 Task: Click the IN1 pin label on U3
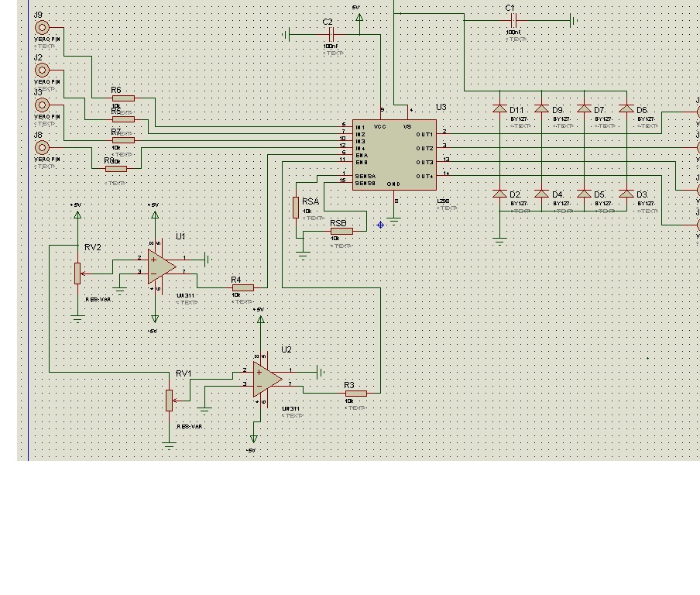coord(360,127)
